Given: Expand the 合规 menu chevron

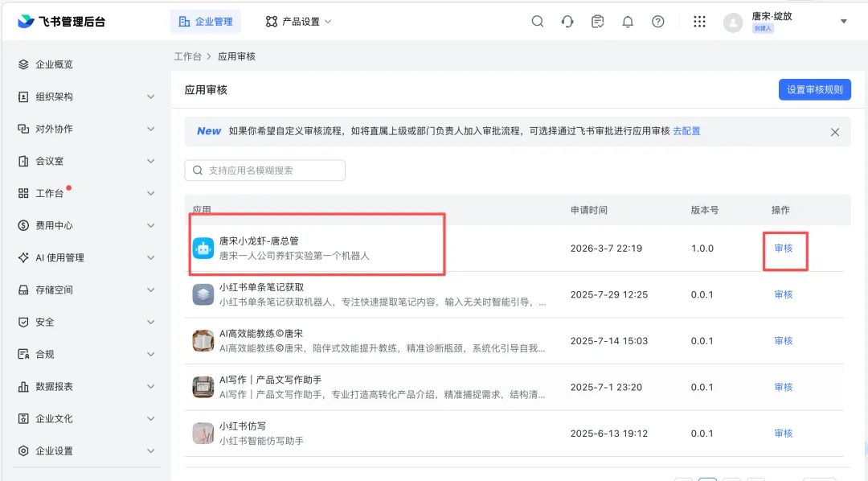Looking at the screenshot, I should coord(150,354).
